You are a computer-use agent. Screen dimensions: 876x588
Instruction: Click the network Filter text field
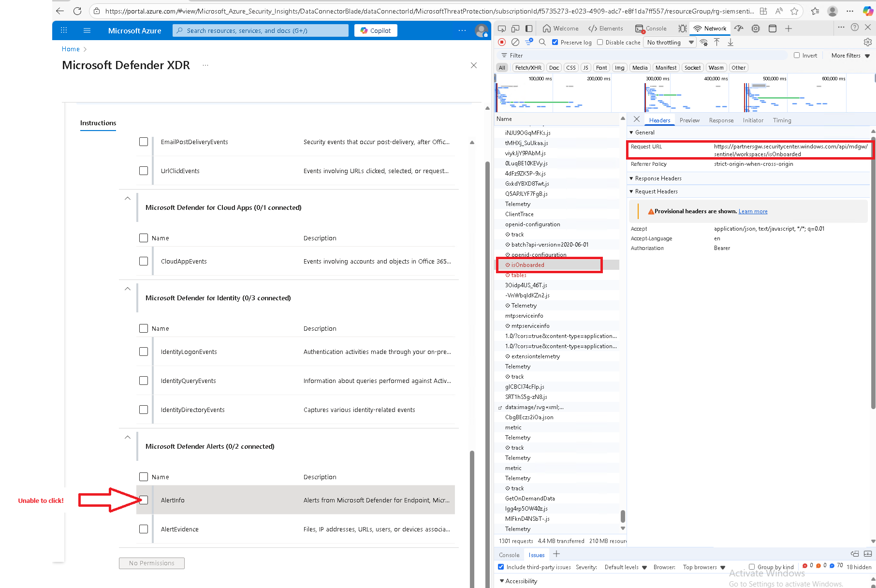(x=643, y=56)
